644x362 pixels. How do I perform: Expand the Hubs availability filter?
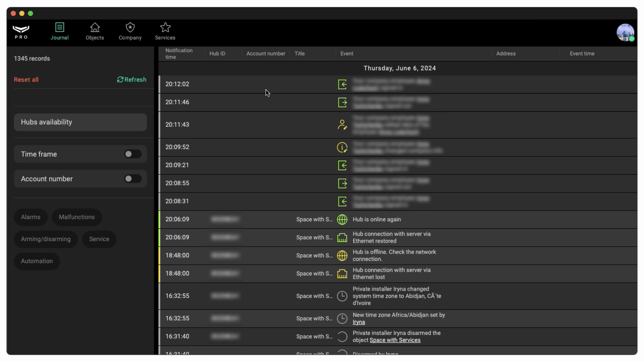coord(80,122)
